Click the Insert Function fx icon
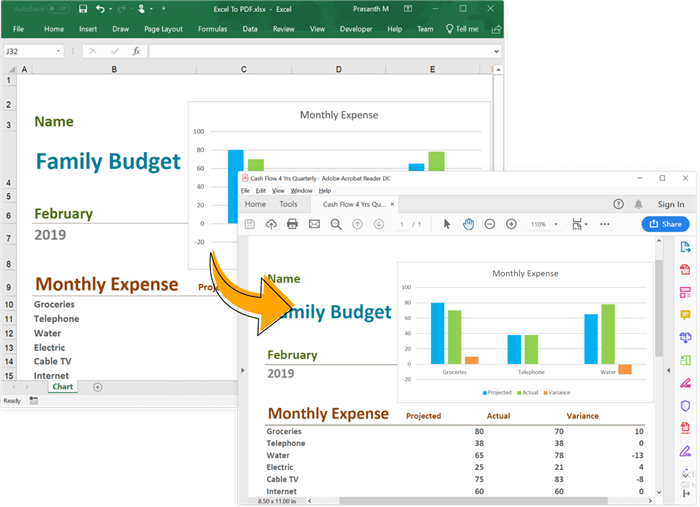 click(136, 51)
